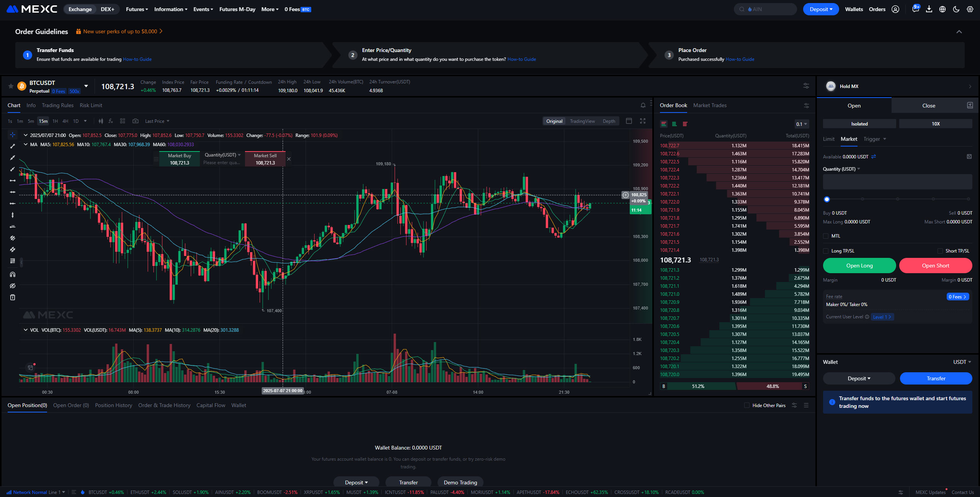This screenshot has height=497, width=980.
Task: Open the app download icon
Action: pos(929,9)
